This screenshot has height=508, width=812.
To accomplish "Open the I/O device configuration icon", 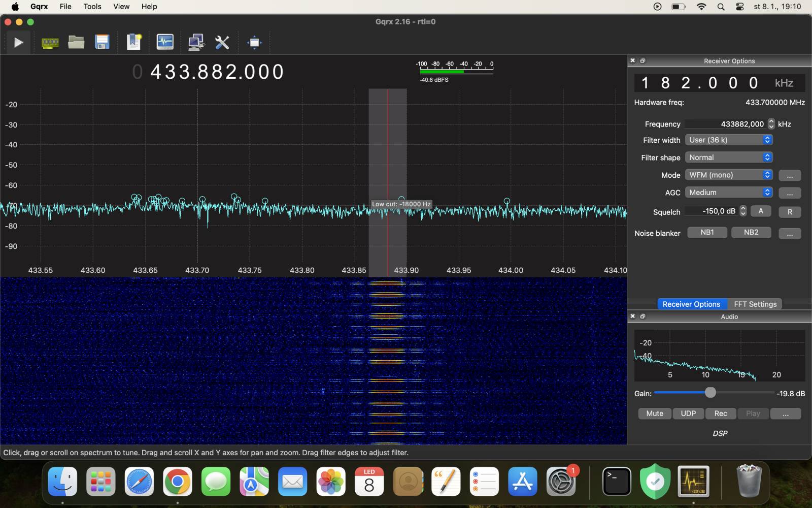I will coord(50,43).
